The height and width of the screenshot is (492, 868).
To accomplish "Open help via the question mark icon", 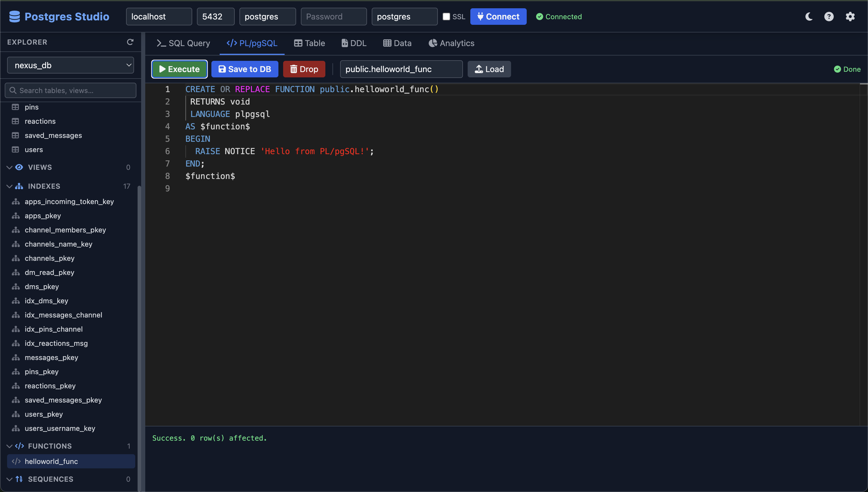I will point(829,17).
